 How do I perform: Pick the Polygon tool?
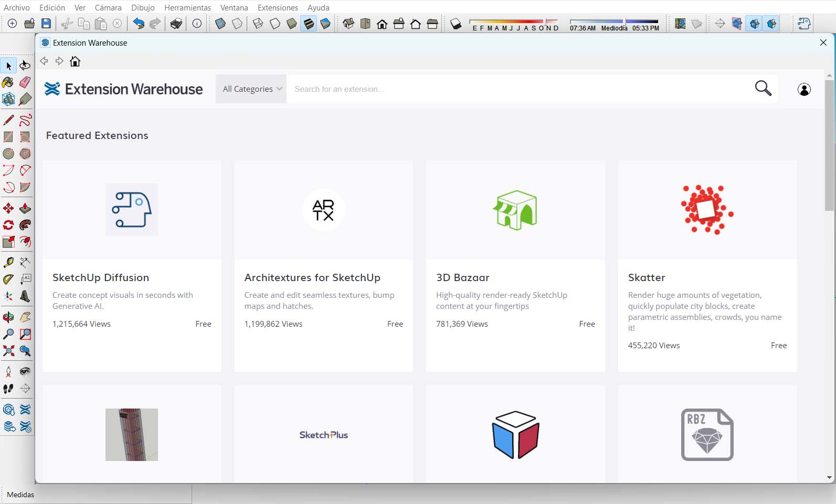[25, 154]
